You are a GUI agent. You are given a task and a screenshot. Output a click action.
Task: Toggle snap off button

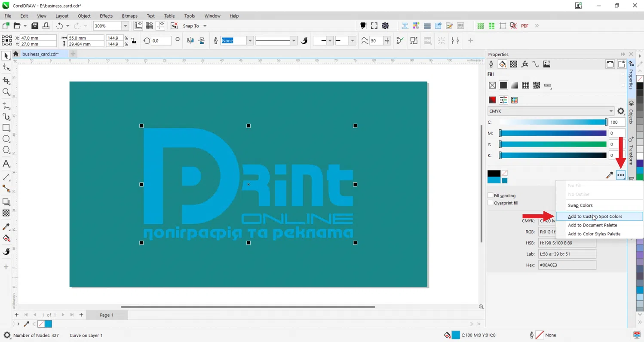pyautogui.click(x=174, y=26)
